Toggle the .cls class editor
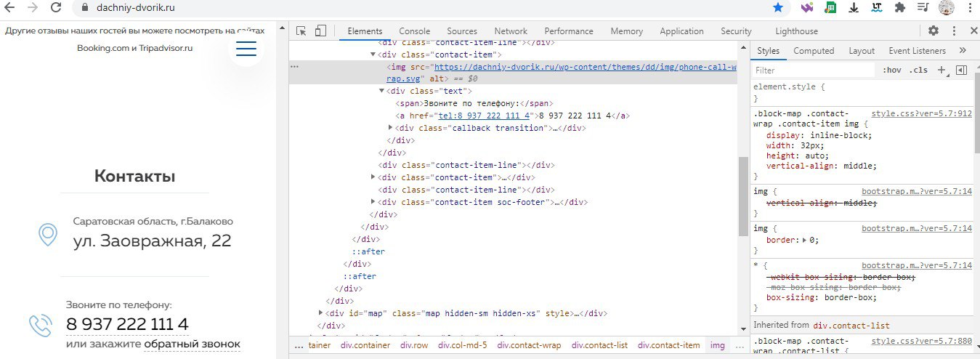 tap(918, 70)
